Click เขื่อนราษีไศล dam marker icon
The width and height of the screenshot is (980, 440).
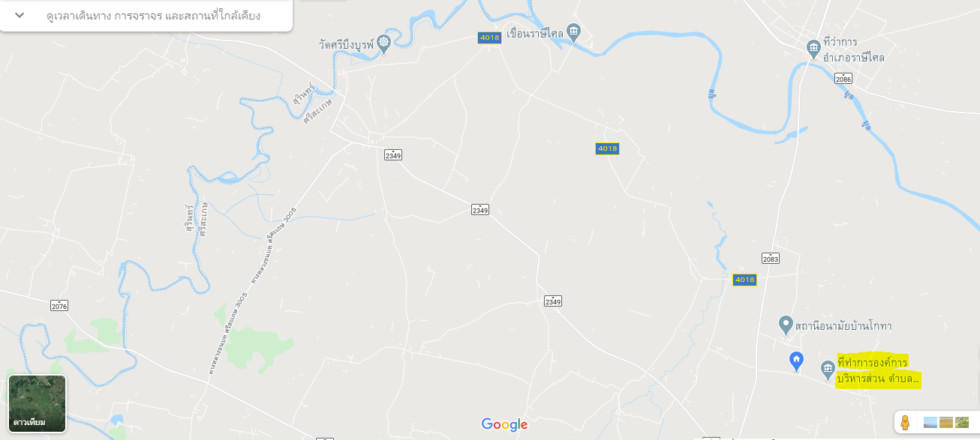(574, 31)
